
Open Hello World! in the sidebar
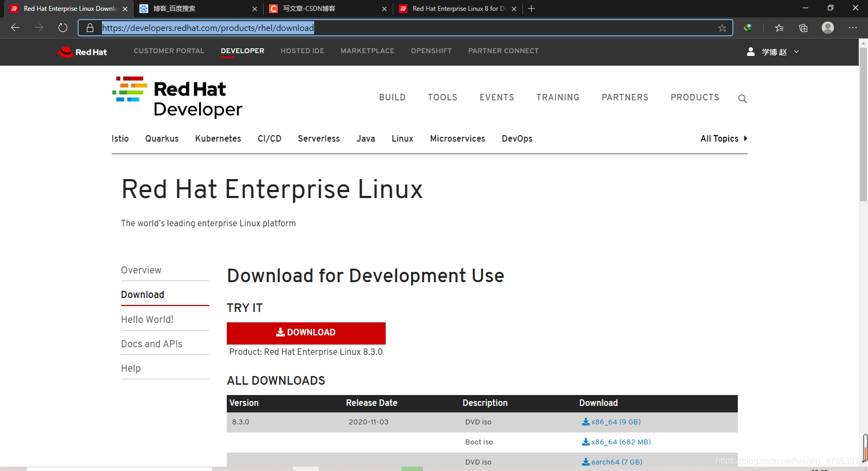[x=147, y=320]
